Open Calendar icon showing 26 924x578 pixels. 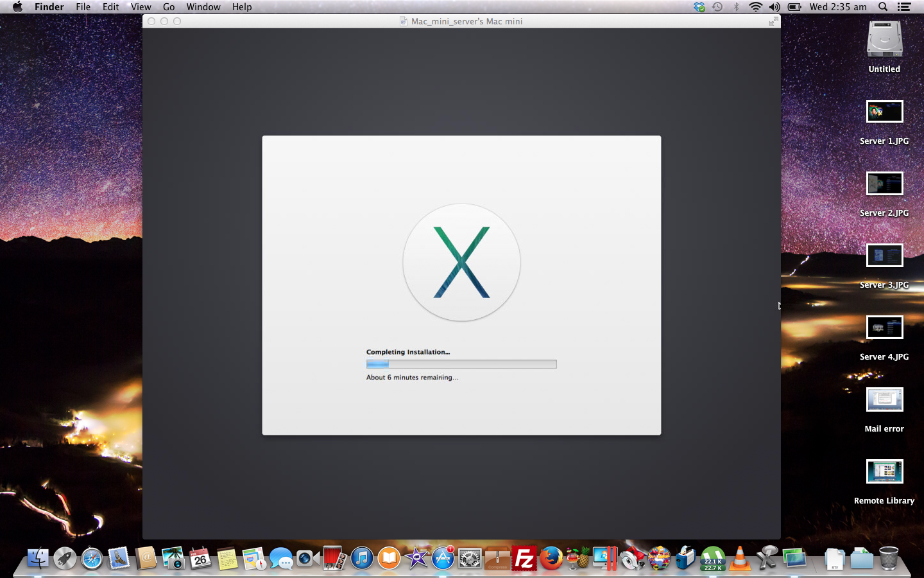(200, 558)
